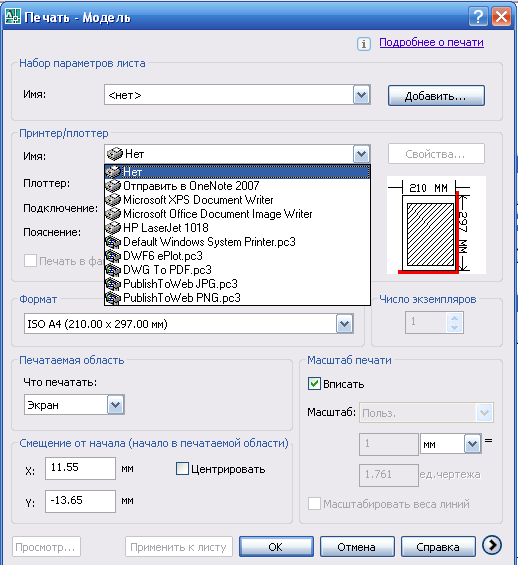Click plotter icon beside DWF6 ePlot.pc3

113,256
